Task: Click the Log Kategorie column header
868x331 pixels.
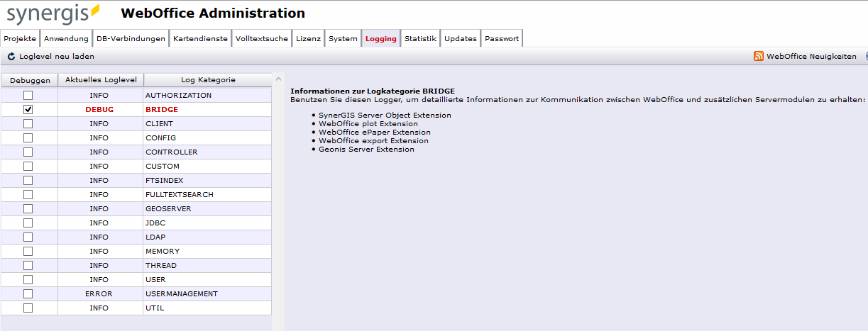Action: pos(208,80)
